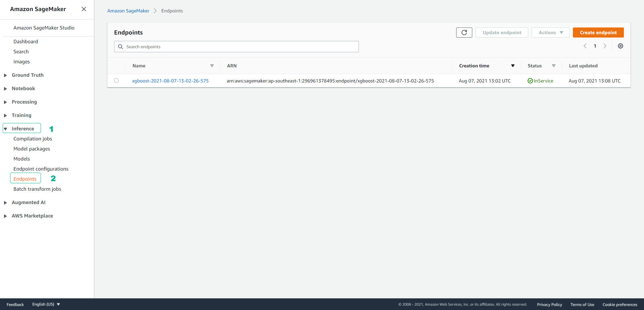Open Model packages
644x310 pixels.
(x=32, y=149)
